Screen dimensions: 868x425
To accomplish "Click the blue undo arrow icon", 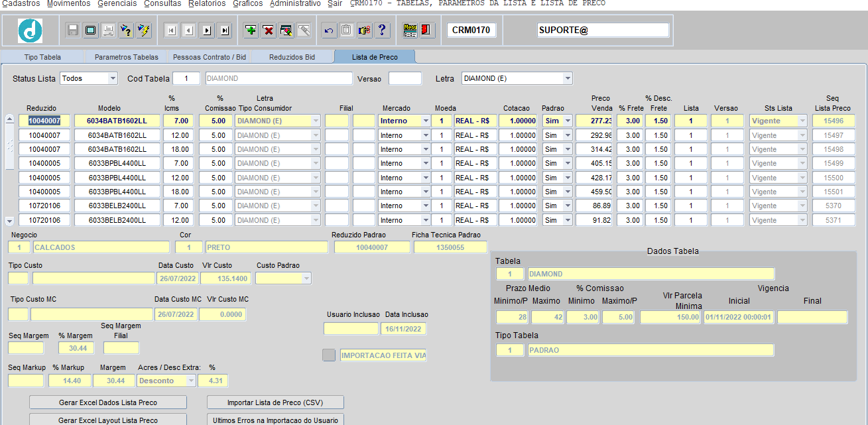I will pos(328,30).
